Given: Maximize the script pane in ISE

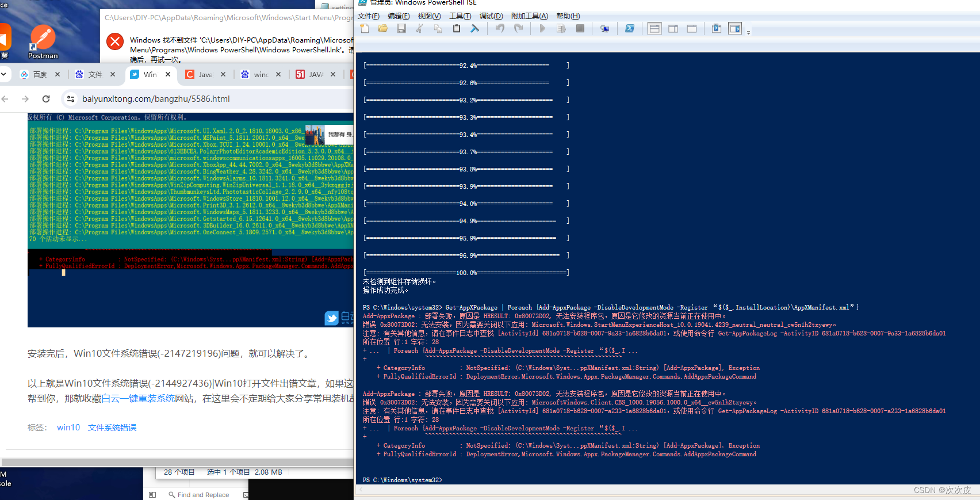Looking at the screenshot, I should click(692, 29).
